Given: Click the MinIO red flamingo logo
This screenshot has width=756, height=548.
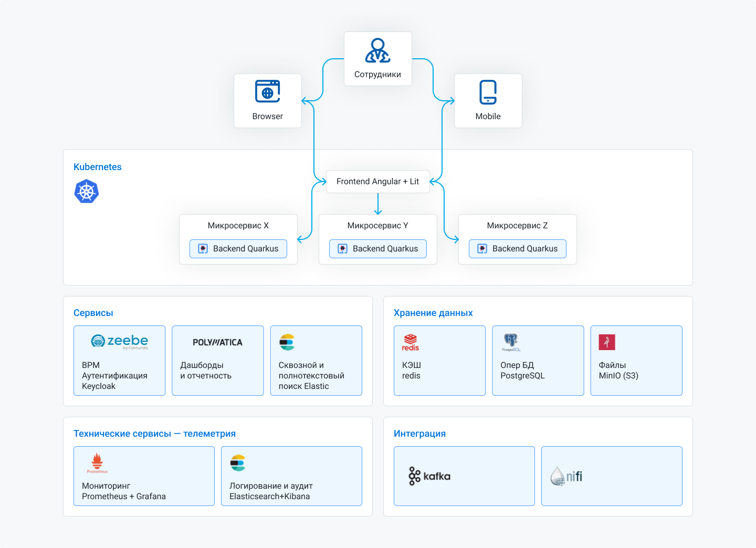Looking at the screenshot, I should 607,342.
